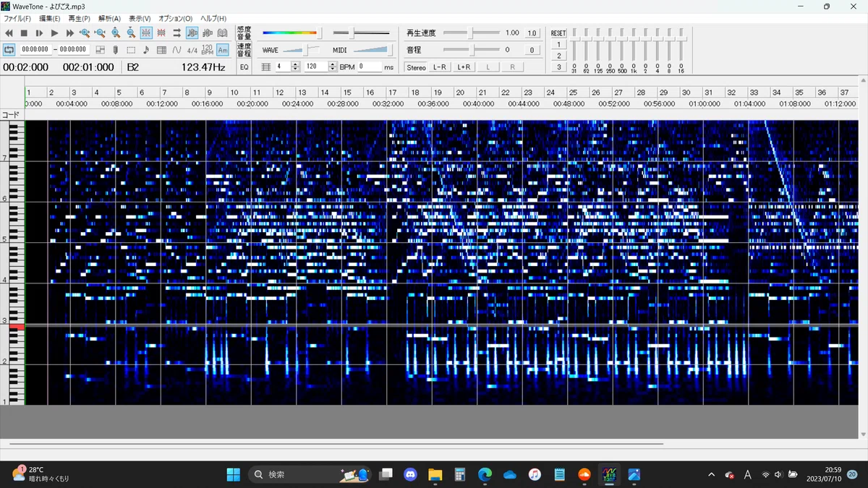This screenshot has height=488, width=868.
Task: Click the loop end time field
Action: coord(73,50)
